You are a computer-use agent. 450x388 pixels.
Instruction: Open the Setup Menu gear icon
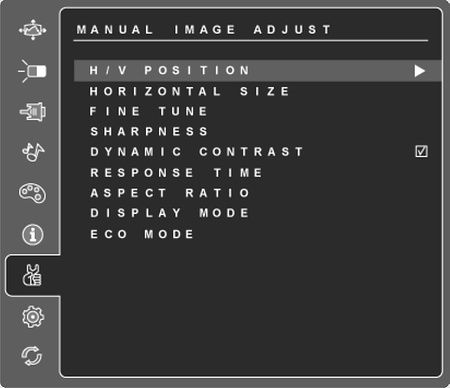33,316
